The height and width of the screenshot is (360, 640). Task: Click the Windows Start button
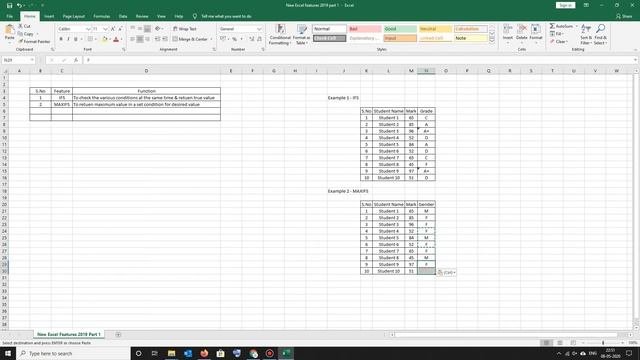tap(8, 353)
